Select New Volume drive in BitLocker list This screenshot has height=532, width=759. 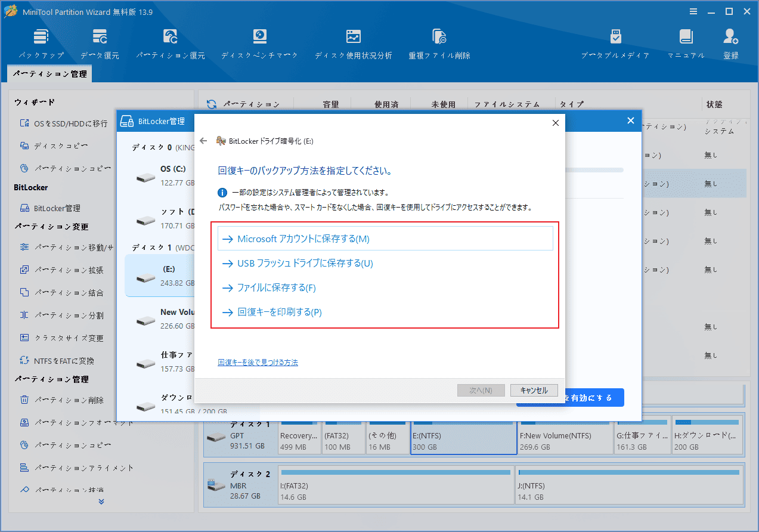coord(160,319)
